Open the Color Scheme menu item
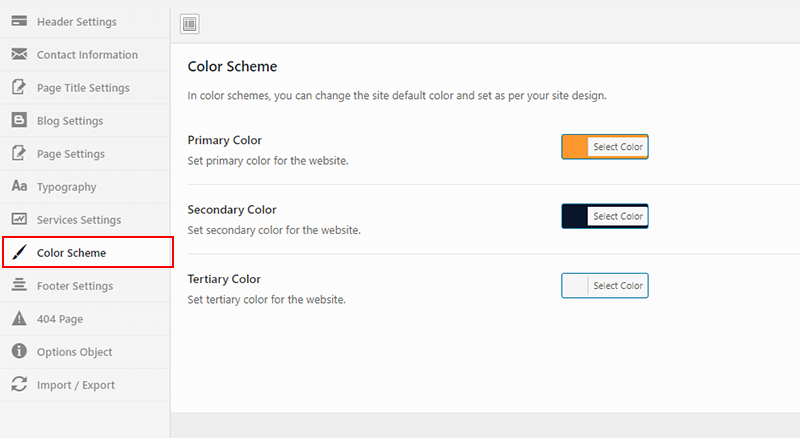The width and height of the screenshot is (800, 438). 88,252
